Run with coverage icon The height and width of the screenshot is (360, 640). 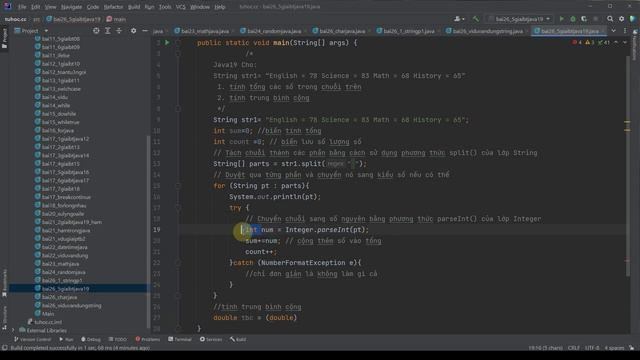pos(584,19)
